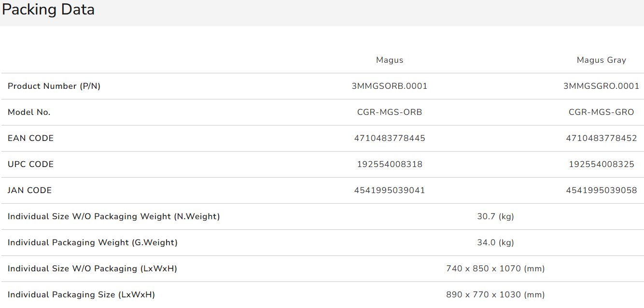Viewport: 644px width, 308px height.
Task: Click the 30.7 (kg) net weight value
Action: coord(495,217)
